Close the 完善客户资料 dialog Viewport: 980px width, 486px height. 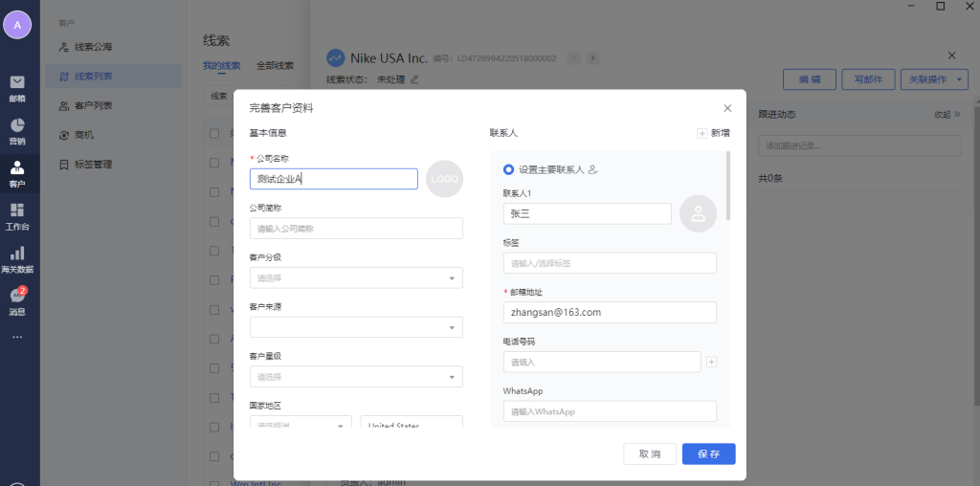point(727,108)
